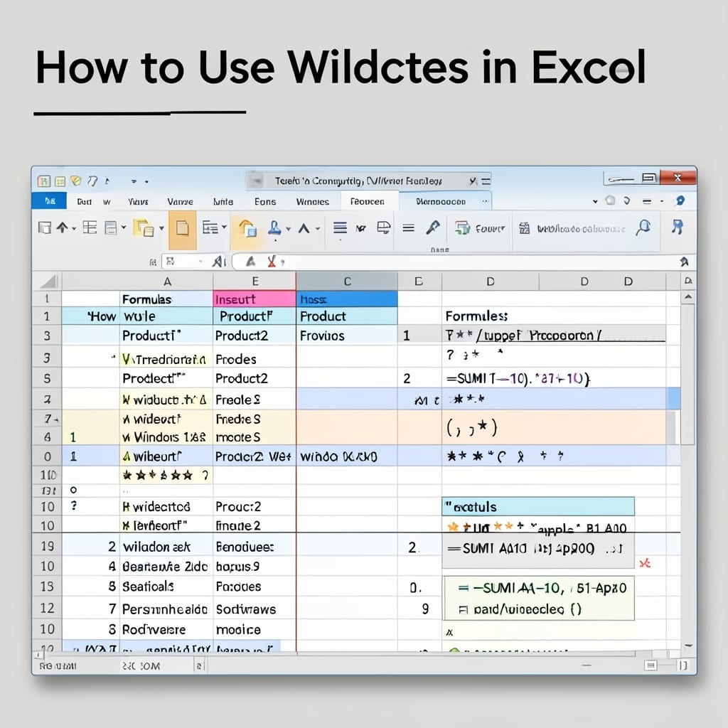Click the blue figure icon at the ribbon's right end
Viewport: 728px width, 728px height.
pos(678,227)
